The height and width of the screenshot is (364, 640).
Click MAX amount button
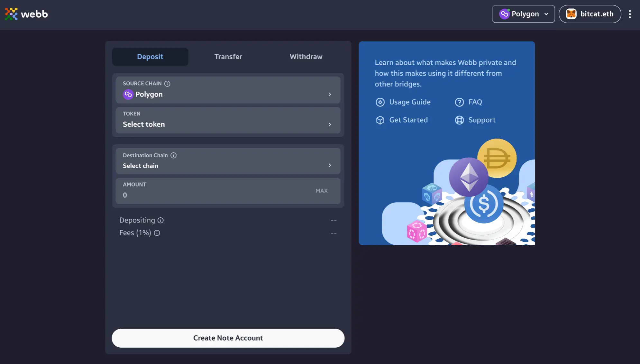pyautogui.click(x=322, y=190)
